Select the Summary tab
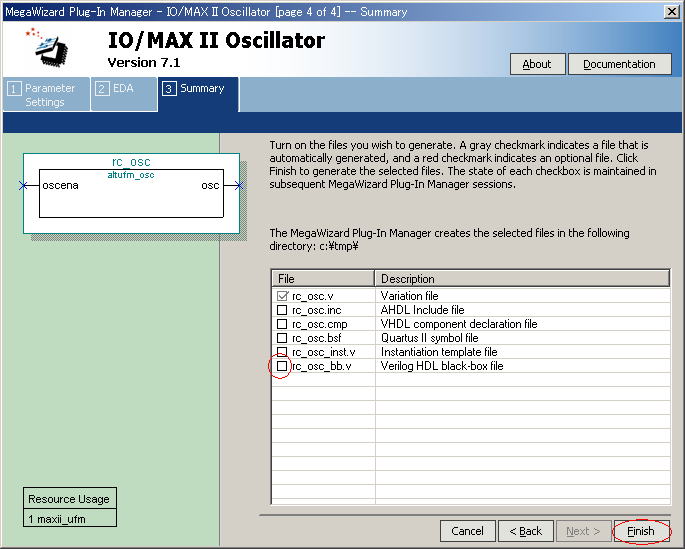The image size is (685, 549). pos(198,94)
